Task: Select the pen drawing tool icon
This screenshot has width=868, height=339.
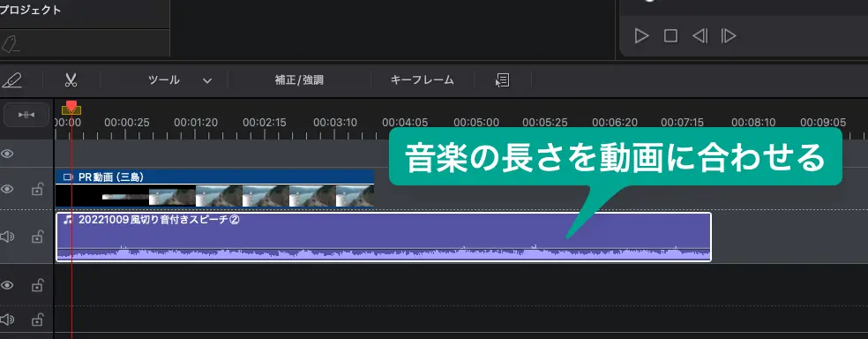Action: [x=11, y=80]
